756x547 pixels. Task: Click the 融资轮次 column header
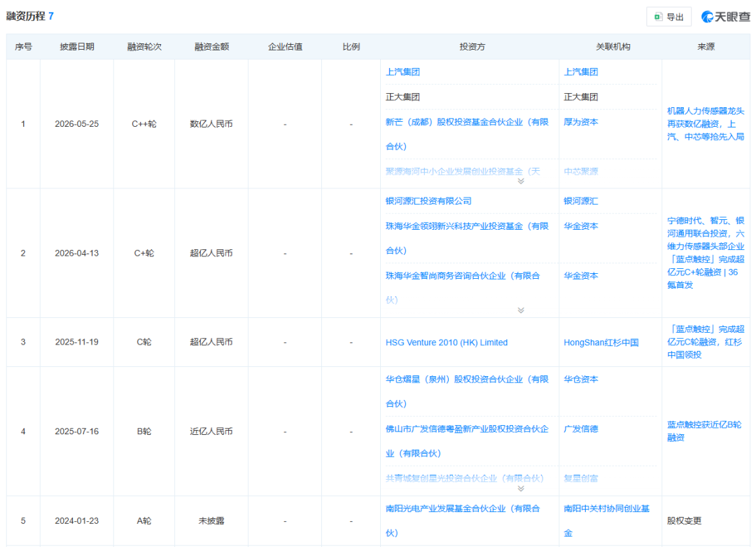(x=144, y=47)
